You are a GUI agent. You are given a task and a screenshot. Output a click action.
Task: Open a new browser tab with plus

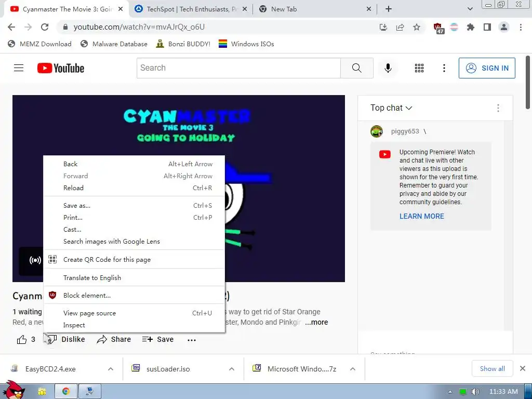(389, 9)
